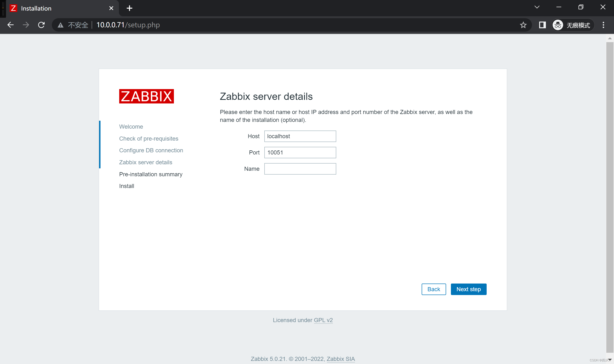Click the Configure DB connection step icon
The height and width of the screenshot is (364, 614).
tap(151, 150)
